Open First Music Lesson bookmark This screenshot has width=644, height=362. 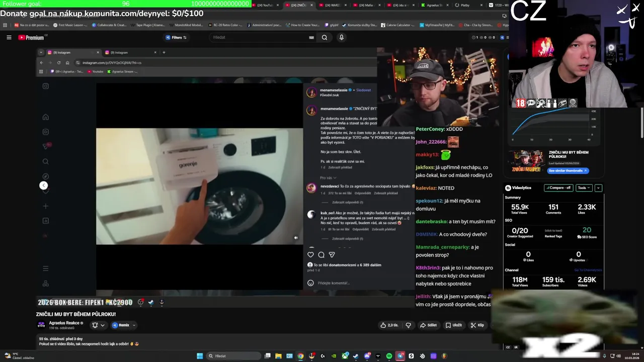coord(70,25)
